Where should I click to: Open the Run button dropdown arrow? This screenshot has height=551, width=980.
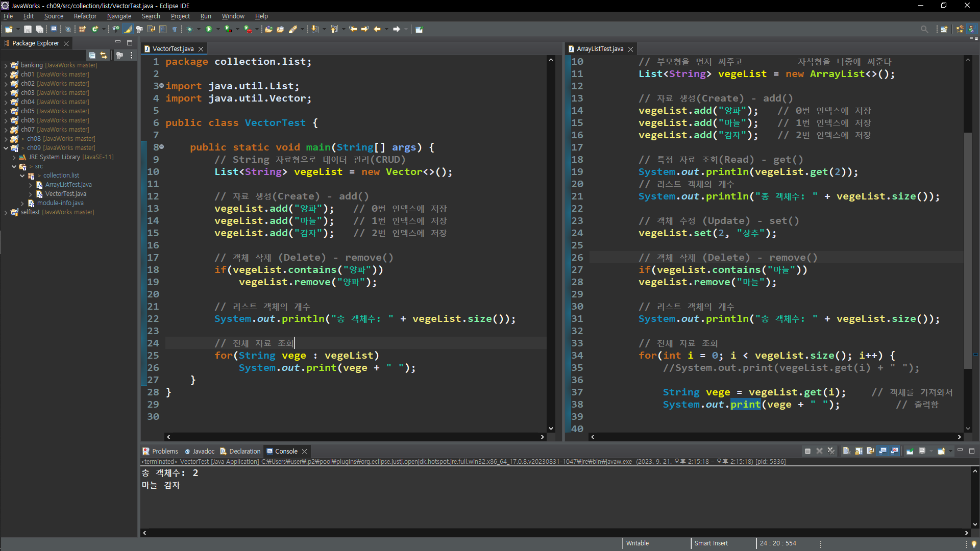(218, 29)
